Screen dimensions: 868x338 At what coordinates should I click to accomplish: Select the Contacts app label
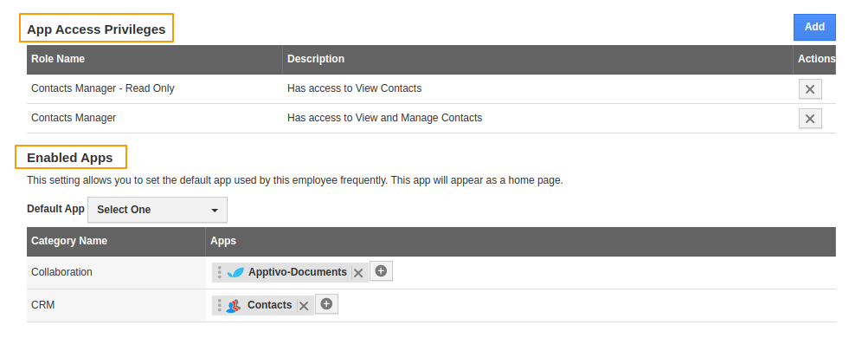point(270,305)
